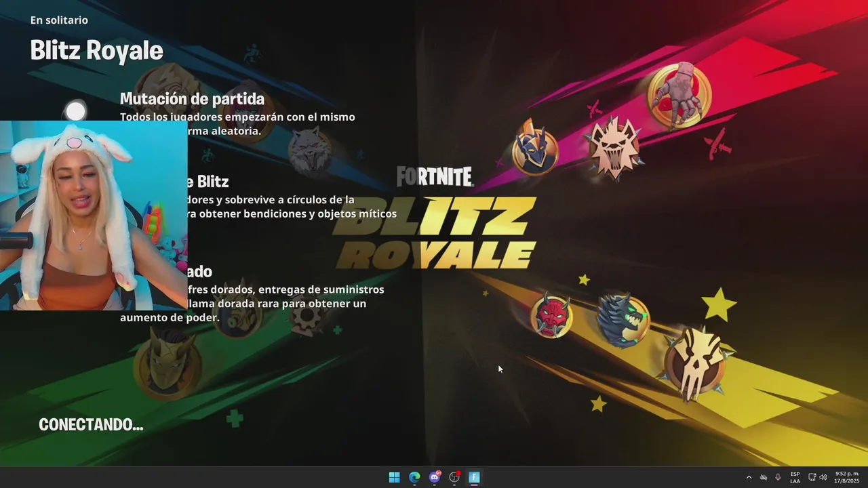
Task: Open the ESP LAA language switcher
Action: point(795,477)
